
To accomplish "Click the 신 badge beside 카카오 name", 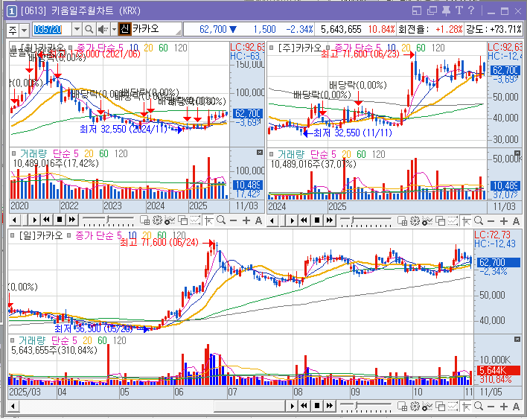I will click(125, 29).
